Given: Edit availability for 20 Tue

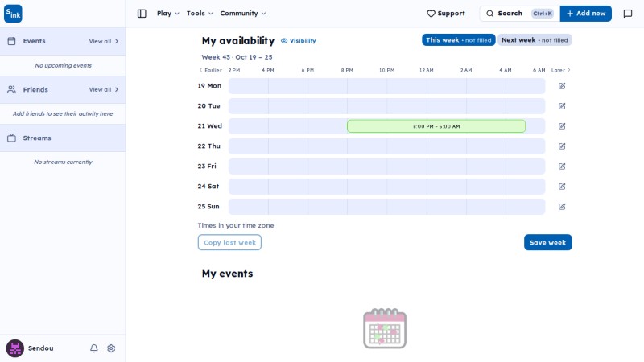Looking at the screenshot, I should [562, 106].
